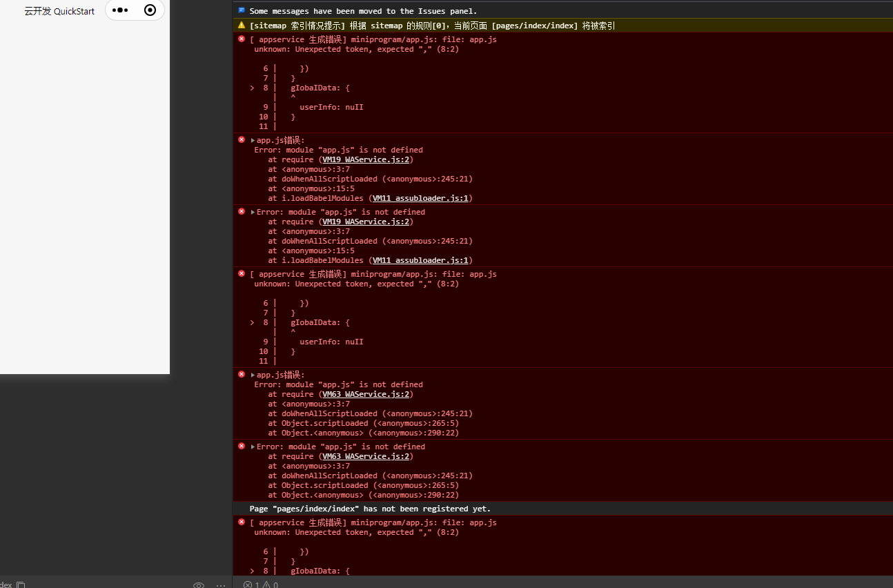Image resolution: width=893 pixels, height=588 pixels.
Task: Open VM19 WAService.js:2 link under 'Error: module' entry
Action: point(366,222)
